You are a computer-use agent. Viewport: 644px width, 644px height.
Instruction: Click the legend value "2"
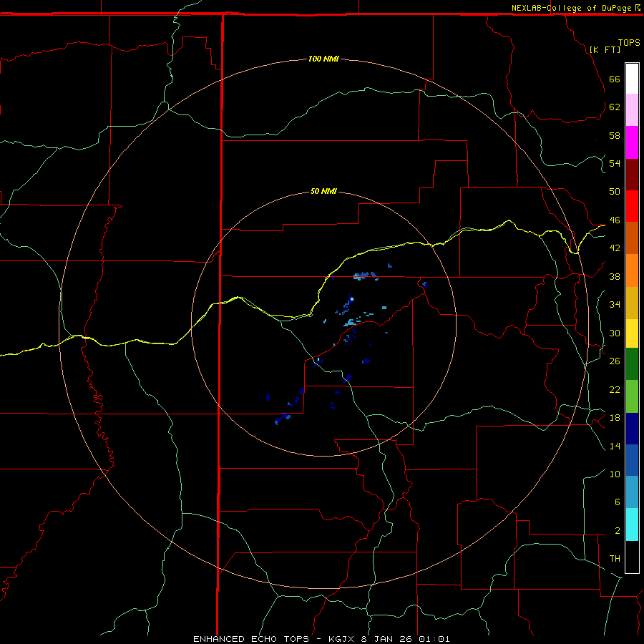click(617, 530)
